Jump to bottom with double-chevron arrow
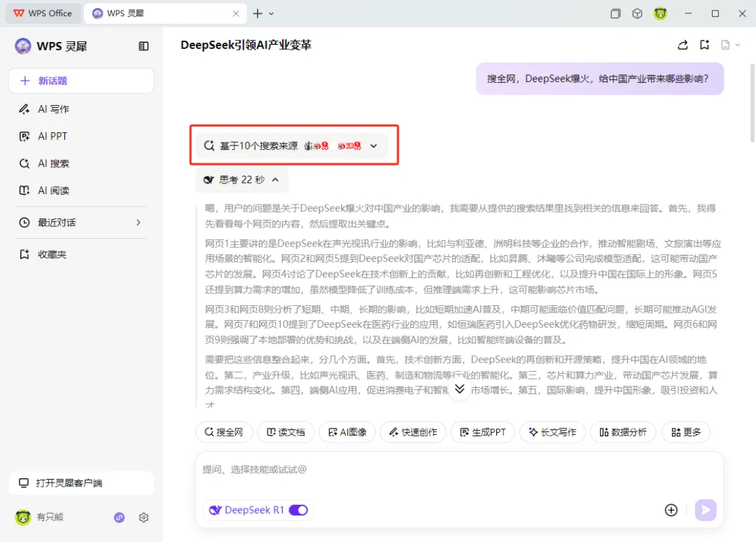 [459, 389]
